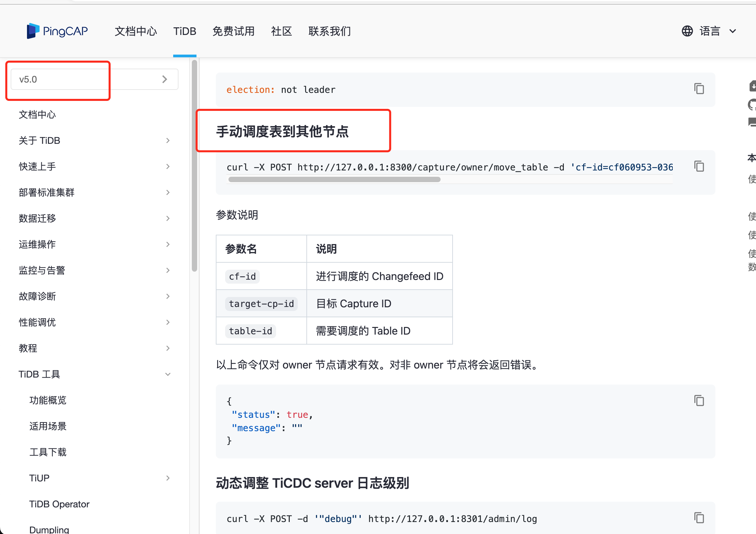Copy the status JSON response block
The height and width of the screenshot is (534, 756).
click(x=699, y=401)
